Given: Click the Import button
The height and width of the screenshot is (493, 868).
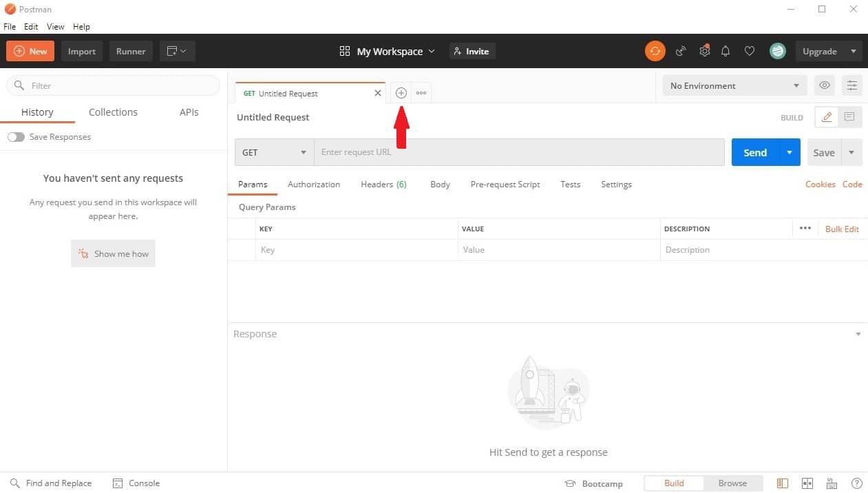Looking at the screenshot, I should pos(82,51).
